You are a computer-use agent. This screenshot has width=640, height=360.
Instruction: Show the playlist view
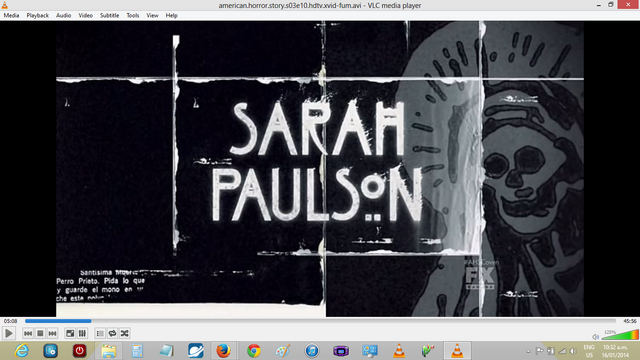click(x=100, y=333)
